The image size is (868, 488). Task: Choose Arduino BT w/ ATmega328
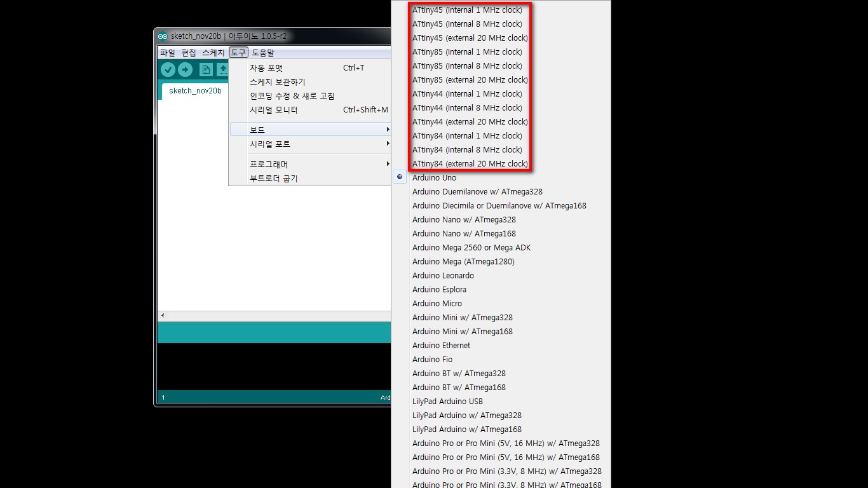(501, 374)
